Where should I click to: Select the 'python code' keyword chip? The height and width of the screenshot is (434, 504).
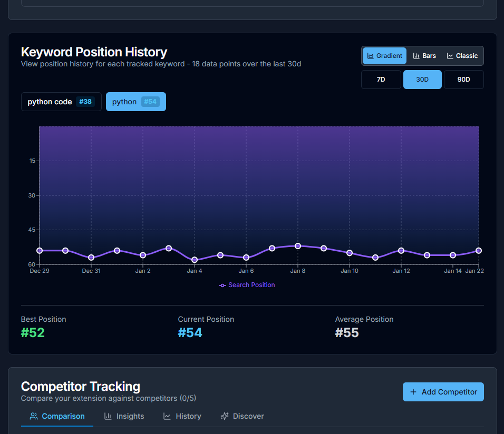point(61,102)
